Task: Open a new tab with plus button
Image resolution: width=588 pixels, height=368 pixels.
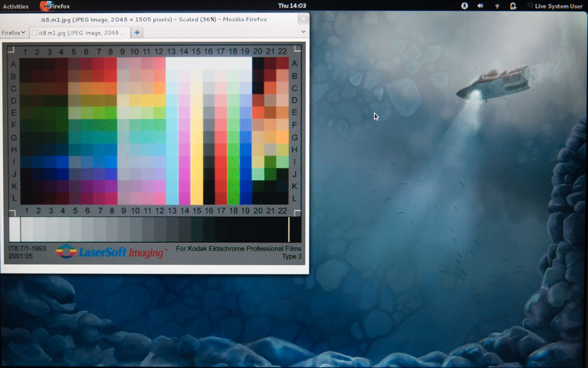Action: tap(137, 33)
